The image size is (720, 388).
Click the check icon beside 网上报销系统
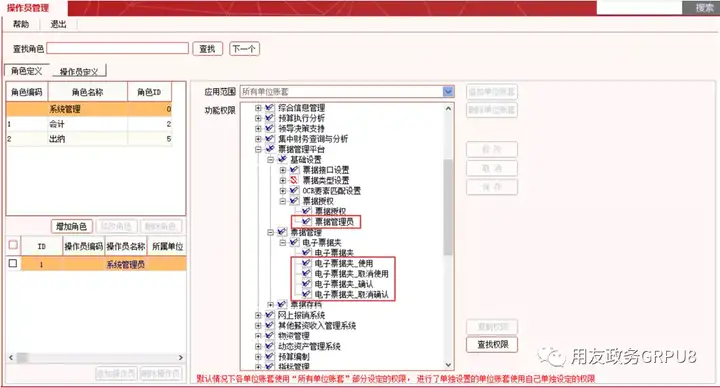[x=270, y=315]
